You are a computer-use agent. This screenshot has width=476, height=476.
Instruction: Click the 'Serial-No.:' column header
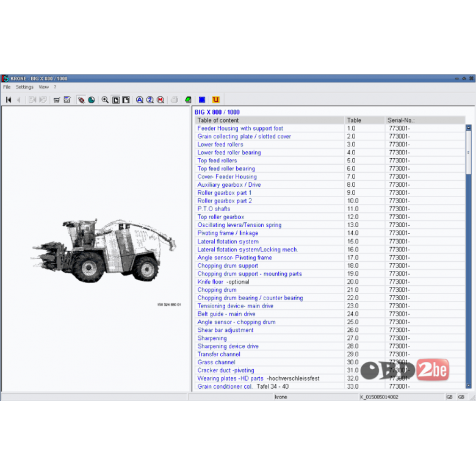425,120
